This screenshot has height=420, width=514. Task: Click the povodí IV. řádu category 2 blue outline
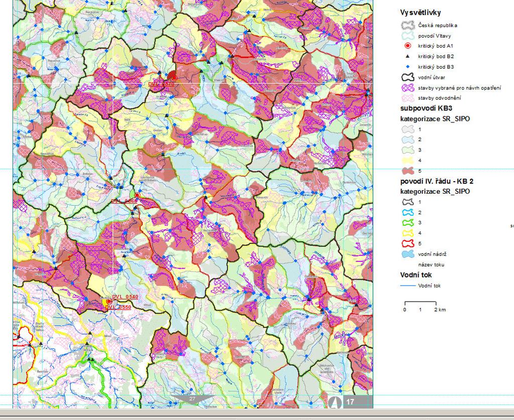tap(408, 212)
